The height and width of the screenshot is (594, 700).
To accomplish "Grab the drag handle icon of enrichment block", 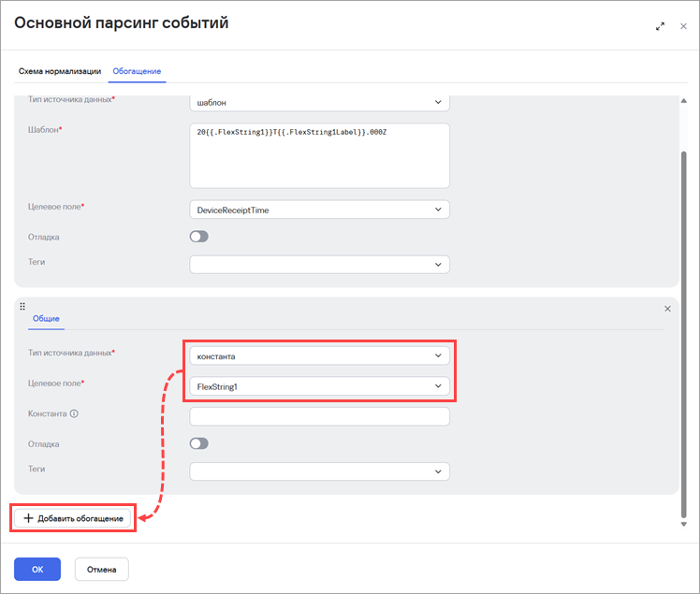I will (22, 306).
